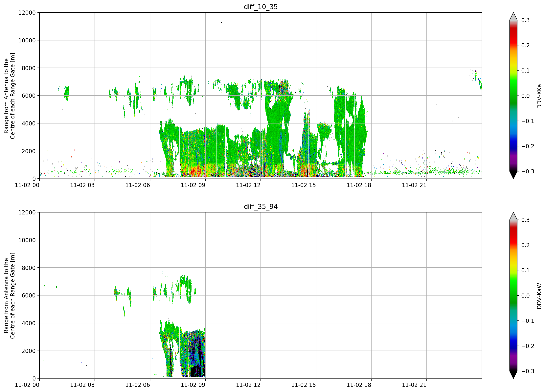Click the black lower extend arrow on DDV-KaW colorbar
Screen dimensions: 546x392
click(x=513, y=375)
